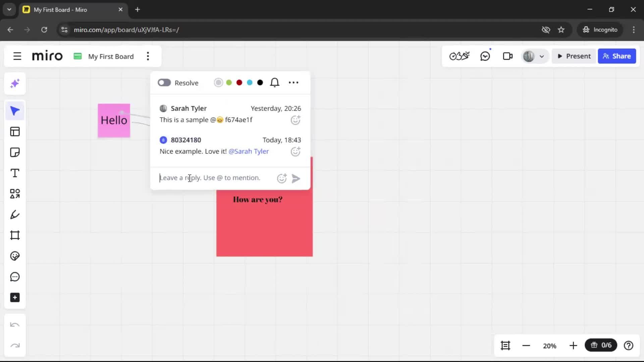
Task: Select the pen drawing tool
Action: pyautogui.click(x=15, y=215)
